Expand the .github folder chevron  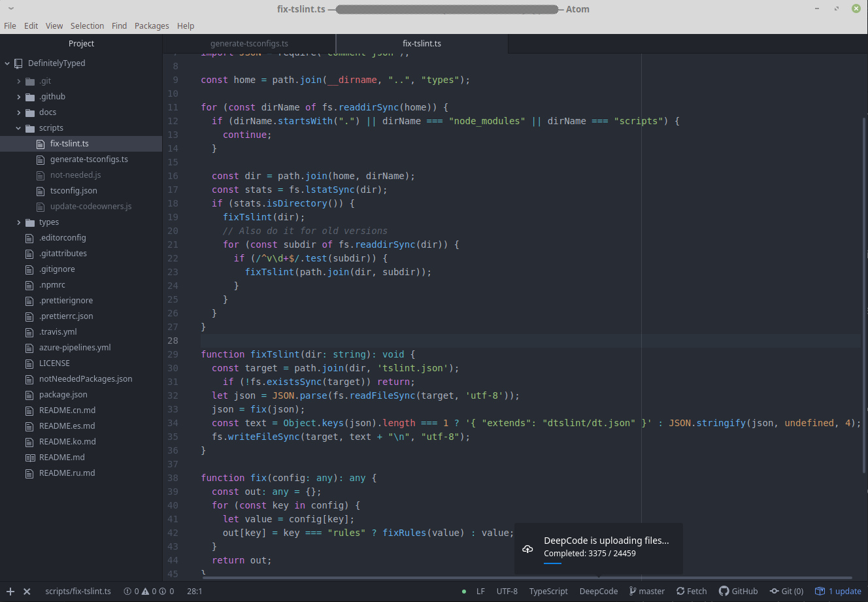pyautogui.click(x=19, y=97)
